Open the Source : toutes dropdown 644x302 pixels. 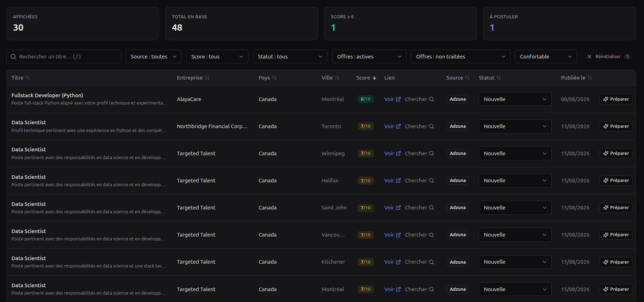[x=154, y=57]
